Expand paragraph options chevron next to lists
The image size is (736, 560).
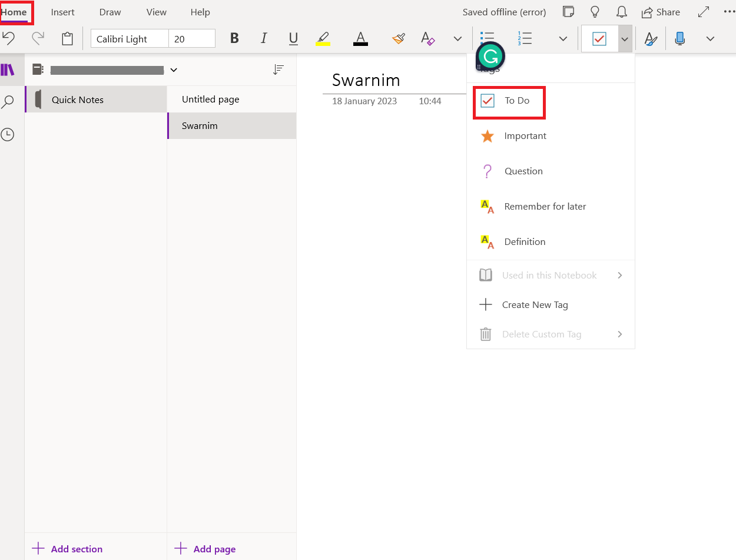tap(563, 39)
